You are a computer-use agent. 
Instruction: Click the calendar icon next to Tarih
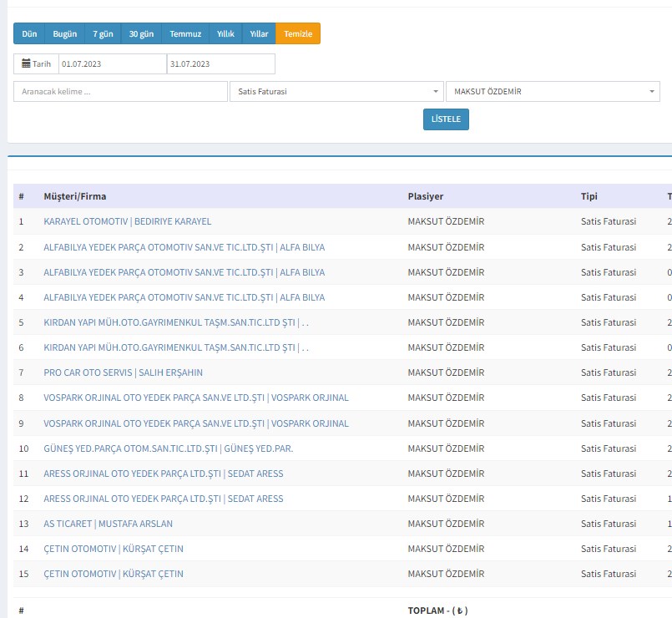click(26, 63)
